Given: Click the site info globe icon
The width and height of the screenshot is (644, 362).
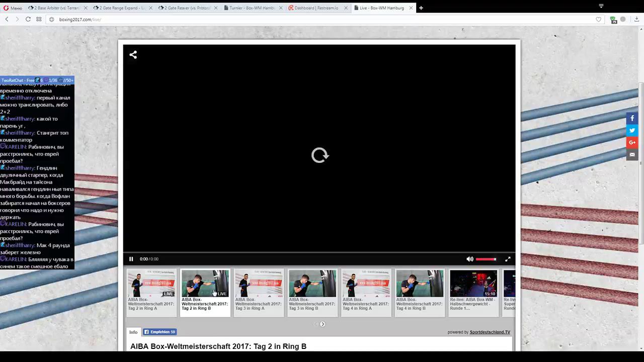Looking at the screenshot, I should (x=51, y=20).
